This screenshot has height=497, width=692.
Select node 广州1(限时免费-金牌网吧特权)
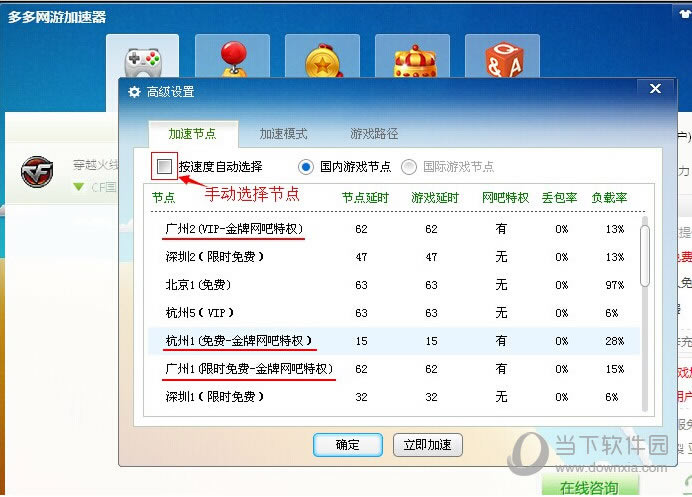(x=394, y=369)
